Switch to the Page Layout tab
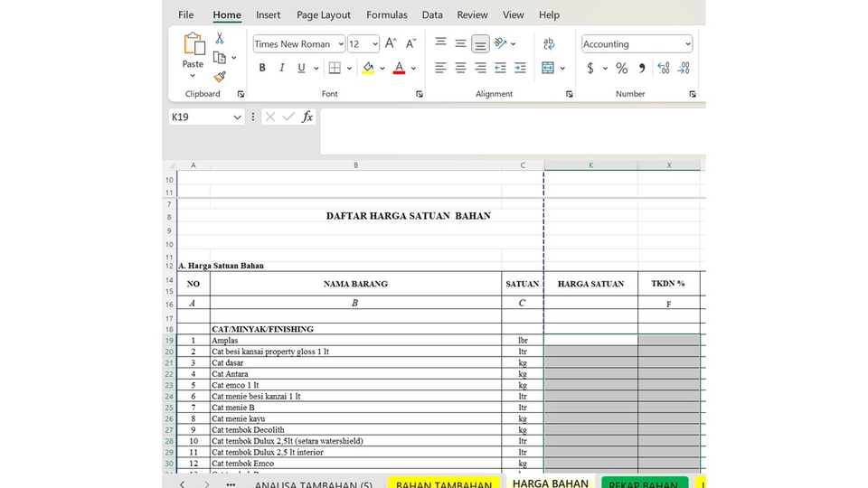Screen dimensions: 868x488 click(324, 15)
